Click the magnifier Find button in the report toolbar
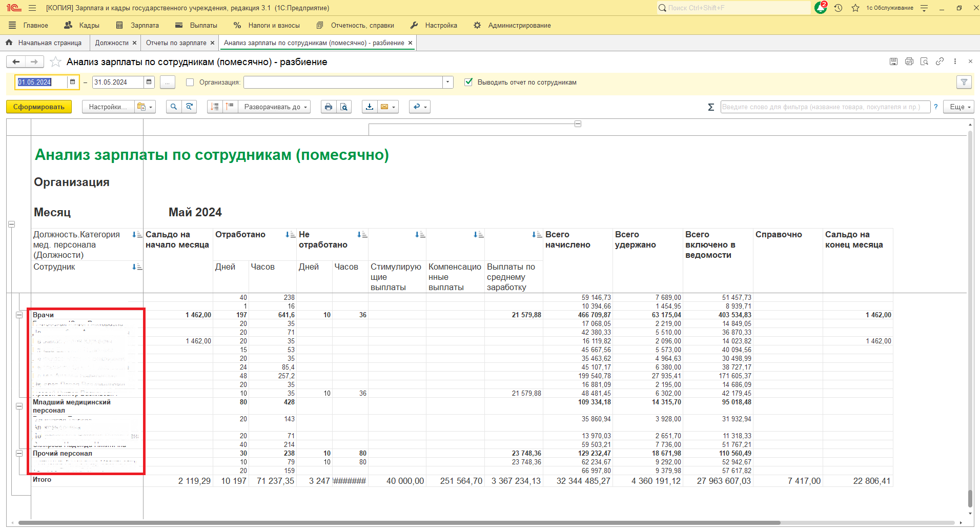This screenshot has height=531, width=980. 174,107
